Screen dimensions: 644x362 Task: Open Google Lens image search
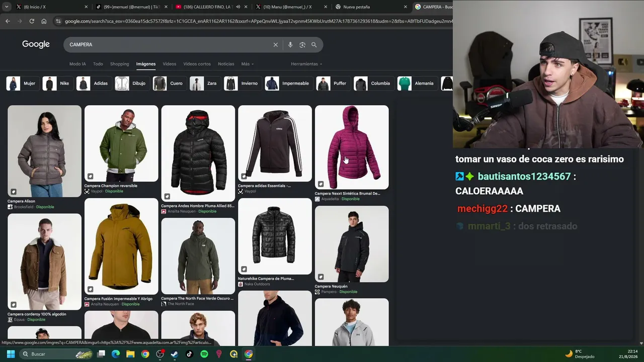tap(302, 45)
